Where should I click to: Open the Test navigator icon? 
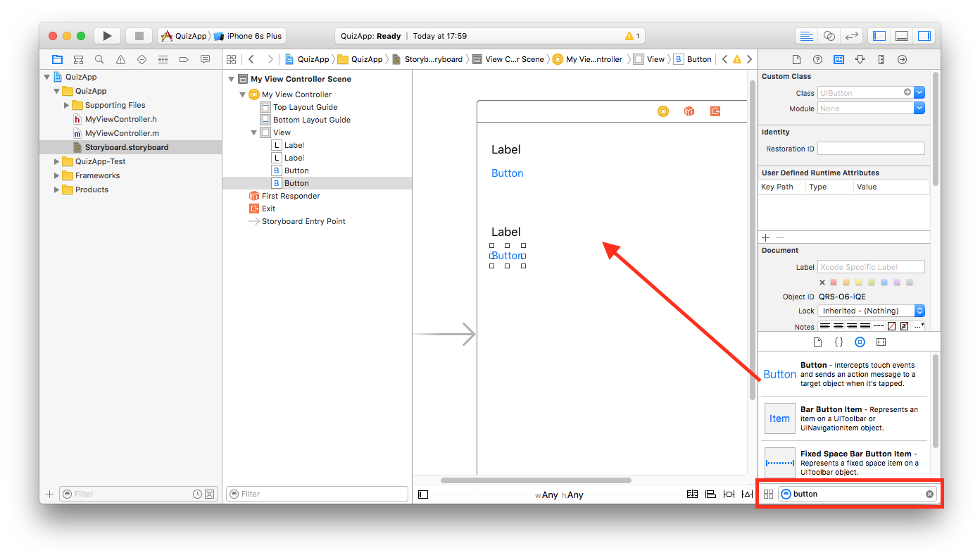(x=142, y=59)
